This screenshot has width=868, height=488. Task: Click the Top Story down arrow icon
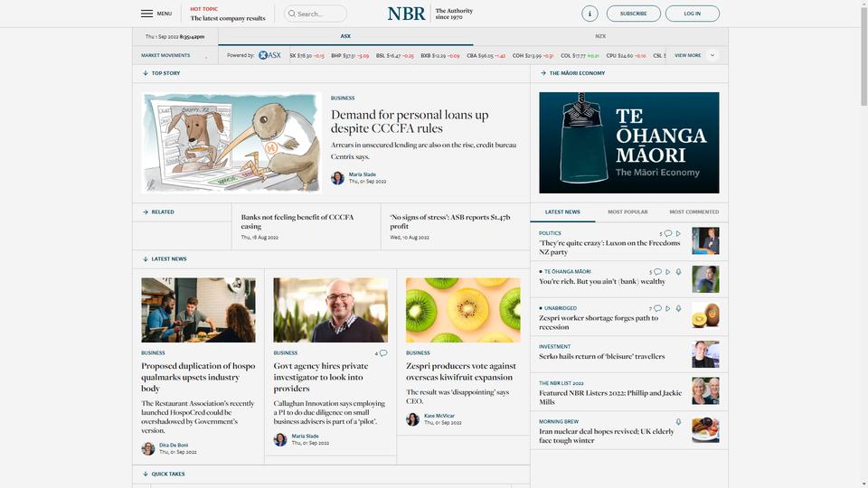[x=145, y=73]
